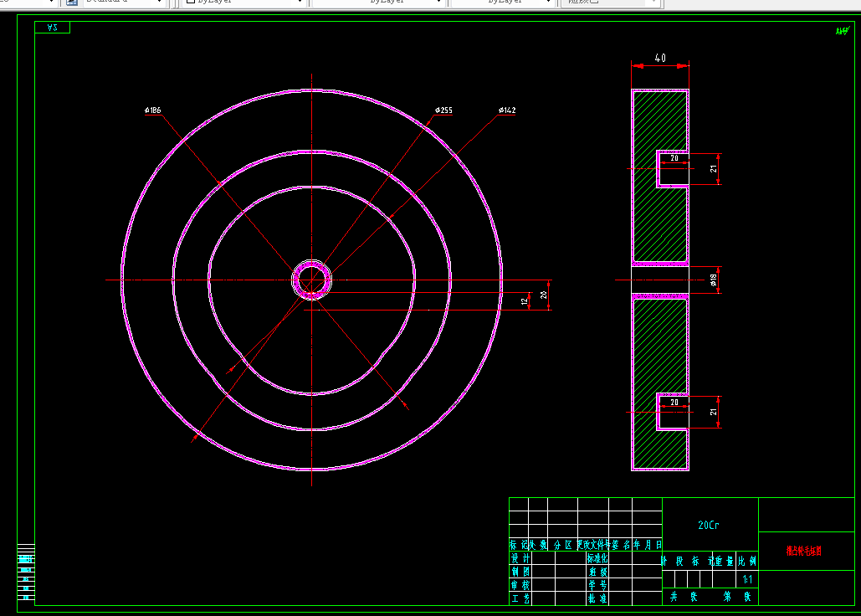Click the 40 width dimension text
Viewport: 861px width, 616px height.
[x=660, y=59]
